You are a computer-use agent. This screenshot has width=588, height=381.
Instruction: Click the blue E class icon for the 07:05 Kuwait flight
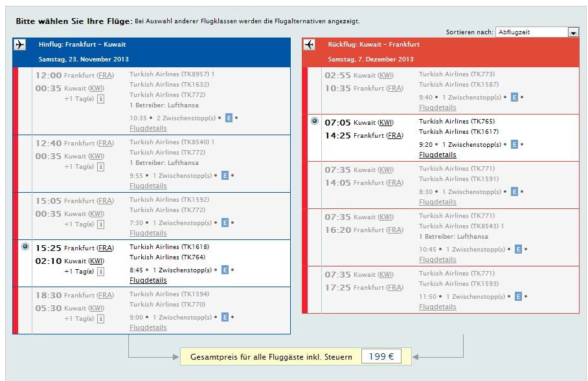pos(514,145)
